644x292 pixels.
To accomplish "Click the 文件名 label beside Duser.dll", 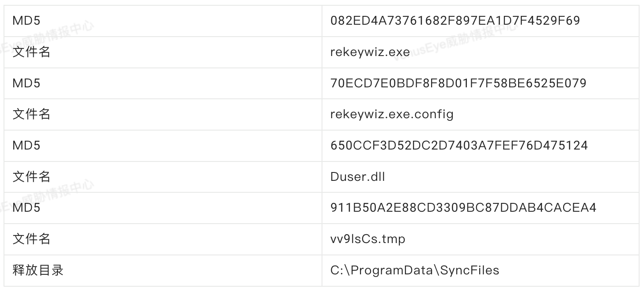I will [x=31, y=177].
